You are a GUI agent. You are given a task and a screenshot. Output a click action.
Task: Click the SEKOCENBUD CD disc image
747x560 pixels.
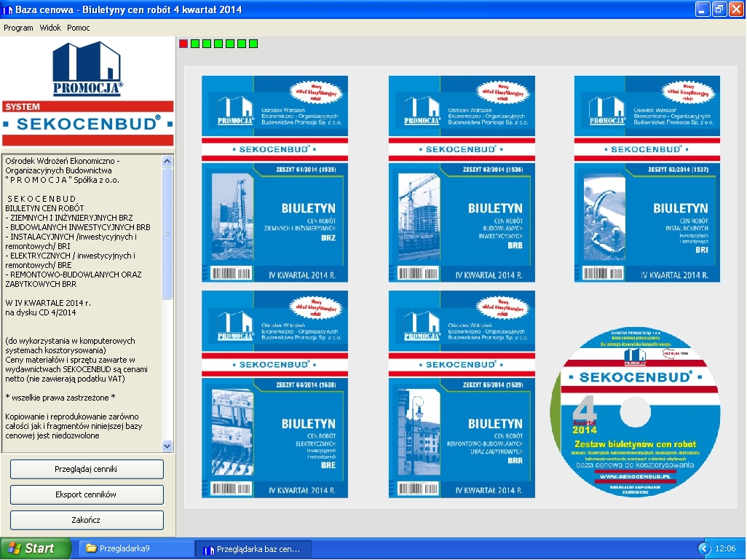[635, 412]
